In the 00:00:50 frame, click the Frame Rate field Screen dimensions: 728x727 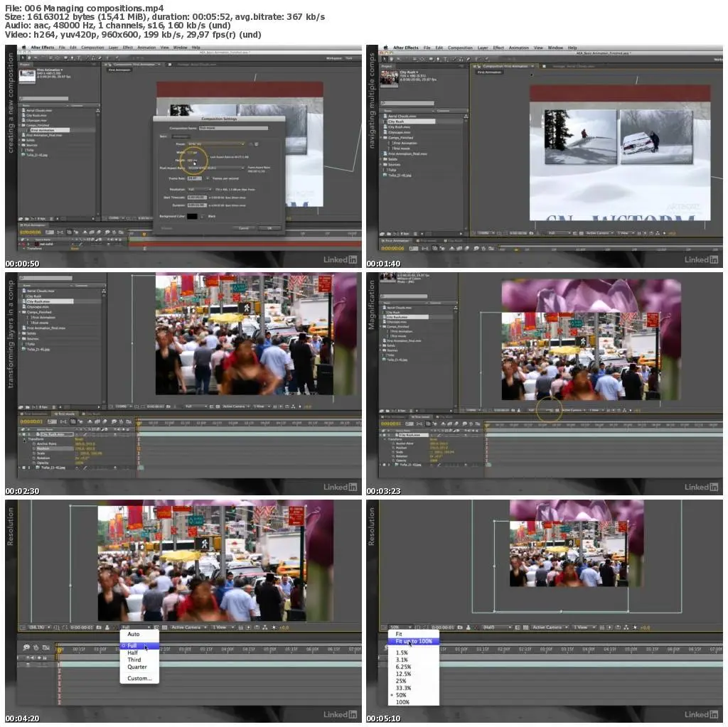[195, 178]
